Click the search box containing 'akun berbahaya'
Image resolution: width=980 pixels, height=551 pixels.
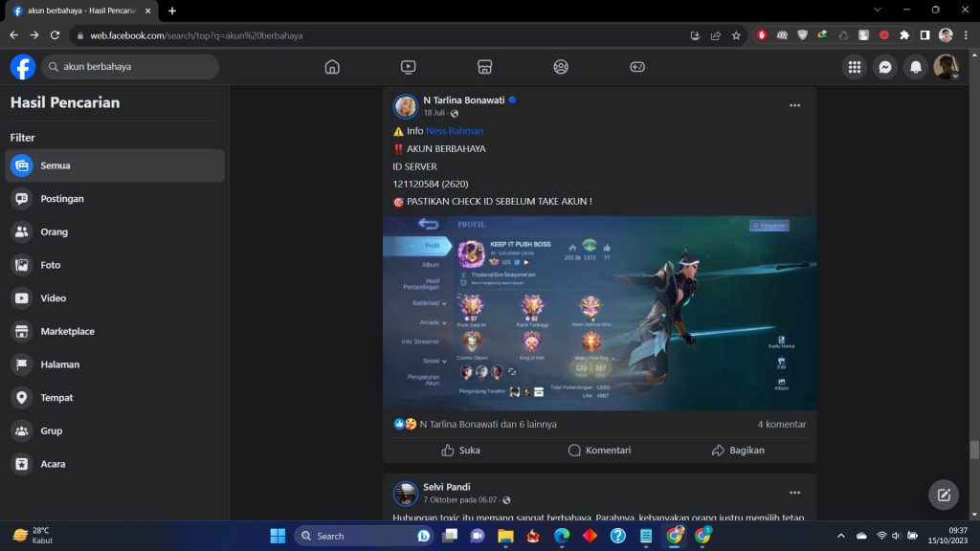(130, 67)
